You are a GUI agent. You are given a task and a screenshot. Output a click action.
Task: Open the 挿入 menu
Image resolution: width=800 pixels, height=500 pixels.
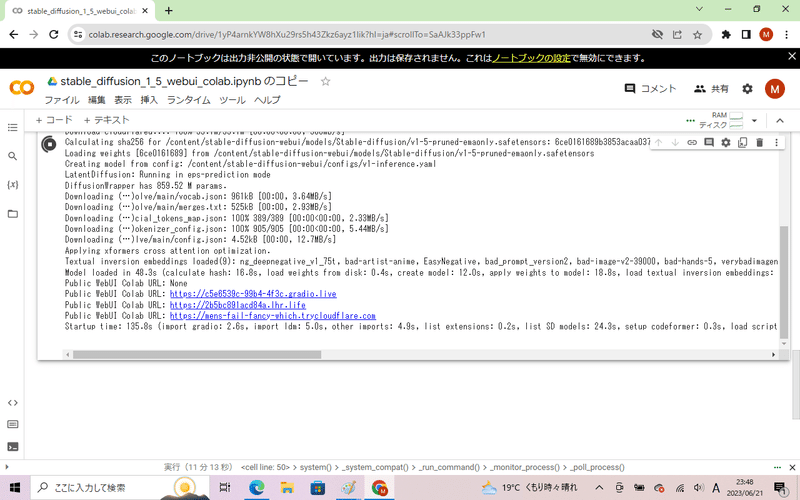[x=149, y=100]
